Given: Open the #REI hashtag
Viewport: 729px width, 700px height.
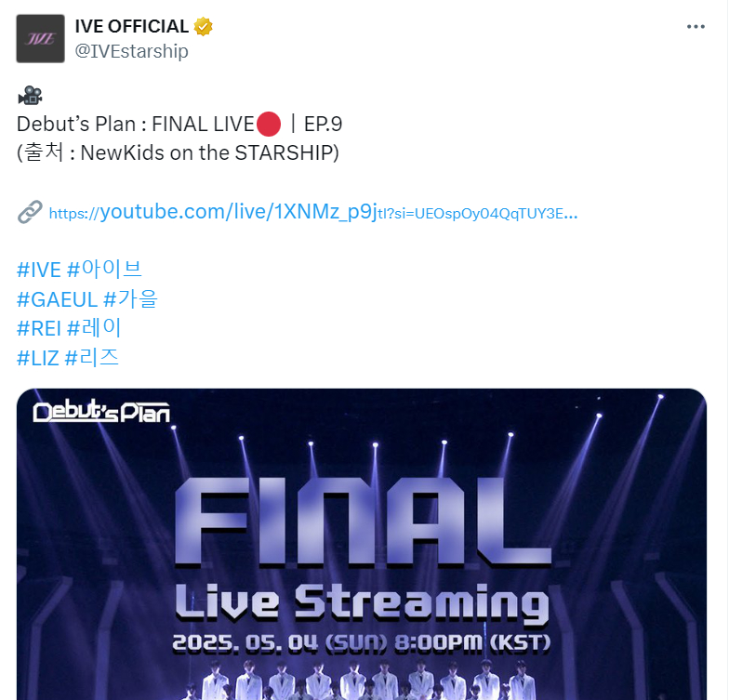Looking at the screenshot, I should point(39,329).
